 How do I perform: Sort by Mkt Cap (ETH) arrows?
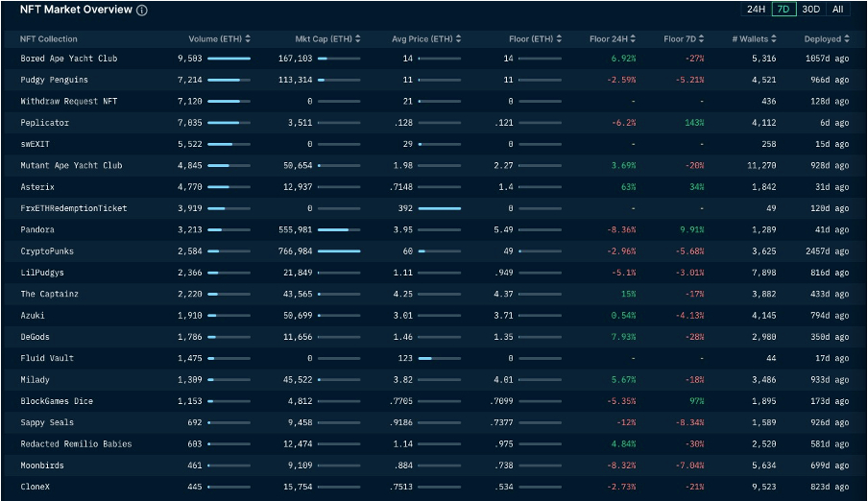click(x=359, y=39)
